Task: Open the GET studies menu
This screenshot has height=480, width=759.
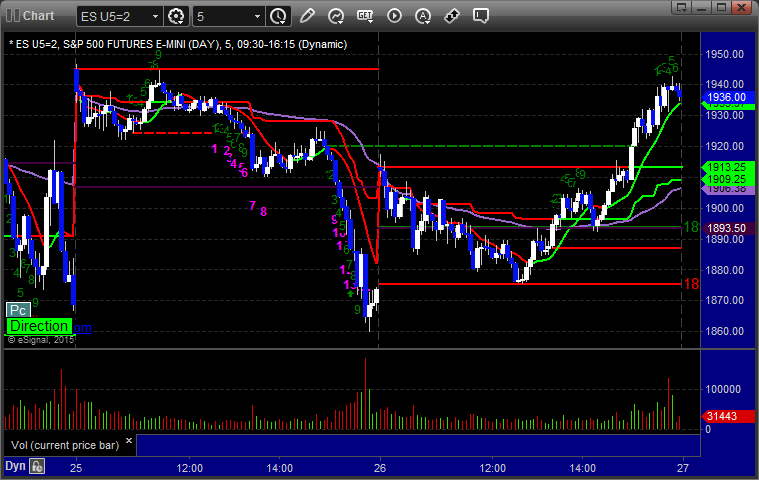Action: click(x=365, y=16)
